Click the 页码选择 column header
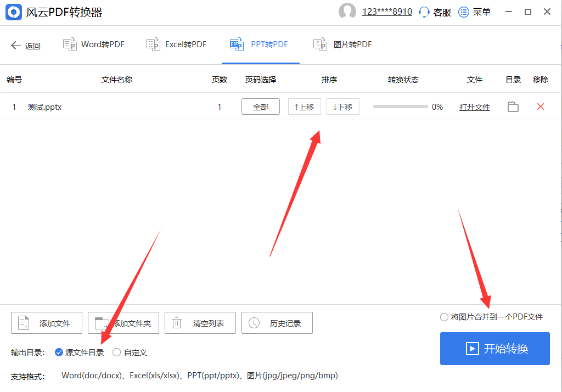The height and width of the screenshot is (392, 562). [261, 80]
